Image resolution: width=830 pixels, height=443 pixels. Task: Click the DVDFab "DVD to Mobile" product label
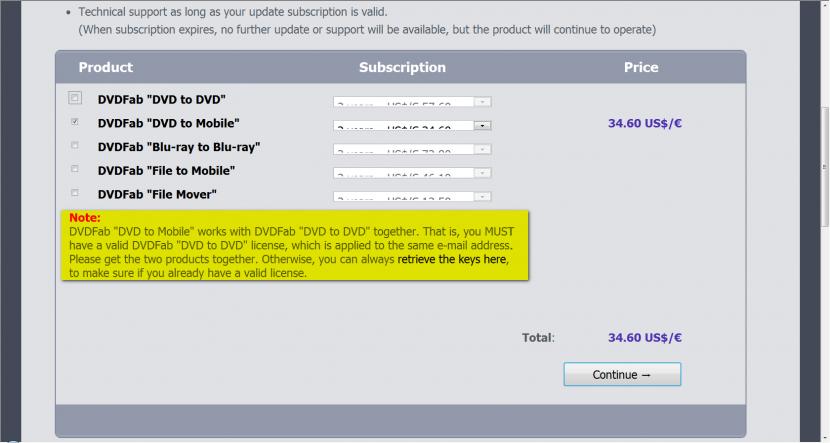168,123
